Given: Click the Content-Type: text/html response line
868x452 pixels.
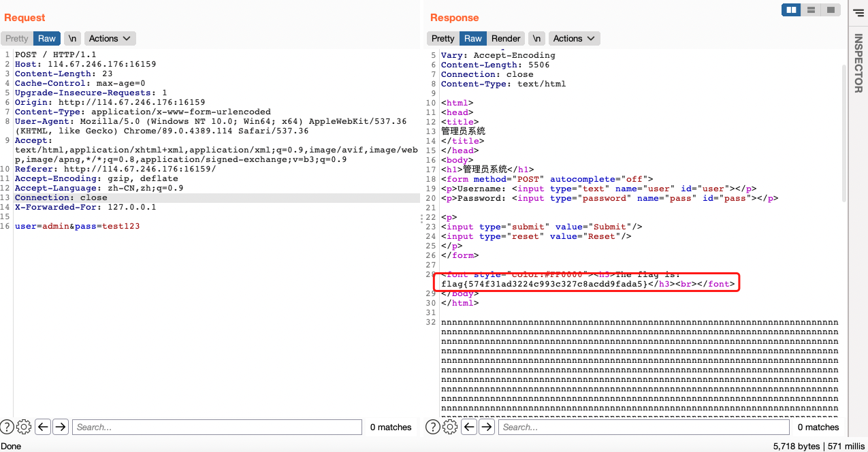Looking at the screenshot, I should 503,84.
